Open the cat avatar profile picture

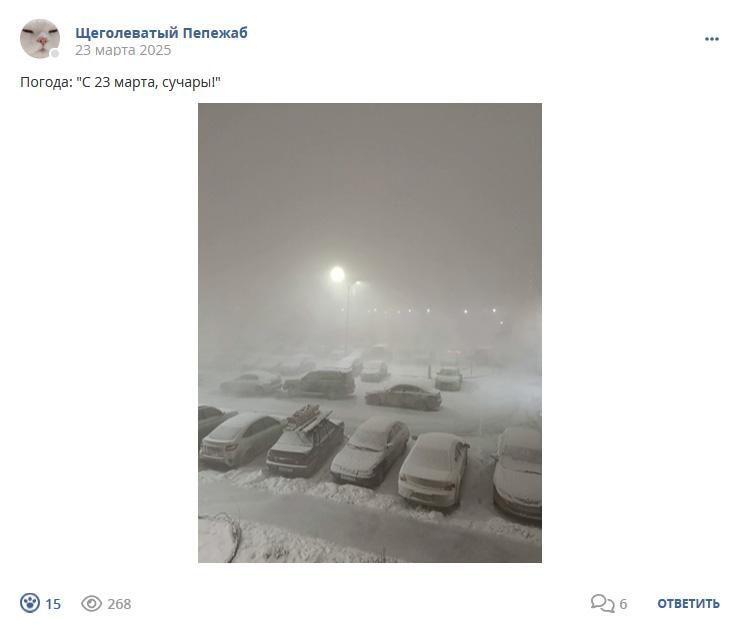(x=40, y=39)
